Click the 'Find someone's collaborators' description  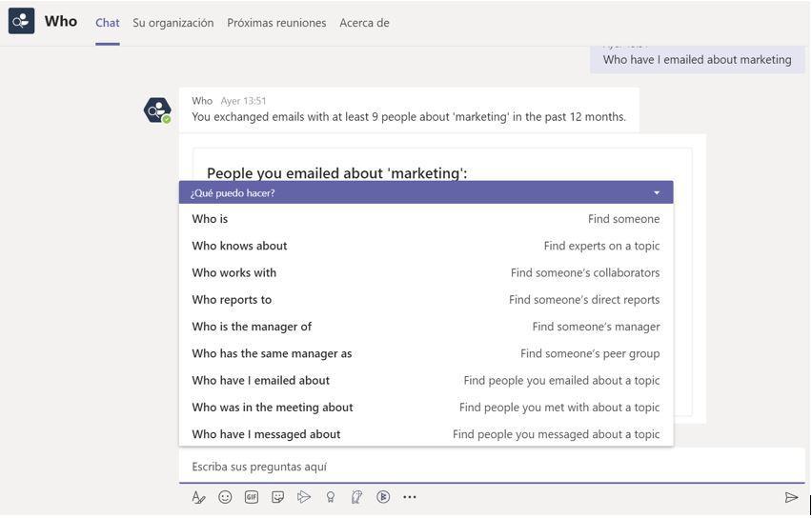585,272
